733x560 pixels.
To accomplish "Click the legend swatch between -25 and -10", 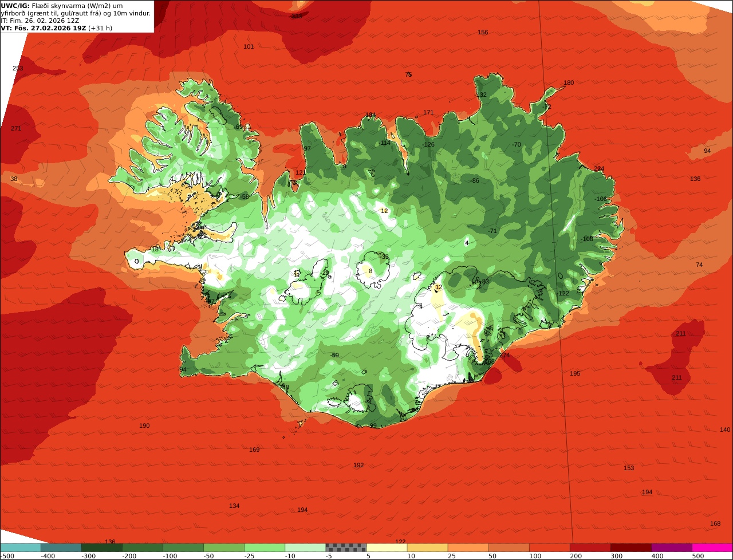I will pos(265,547).
